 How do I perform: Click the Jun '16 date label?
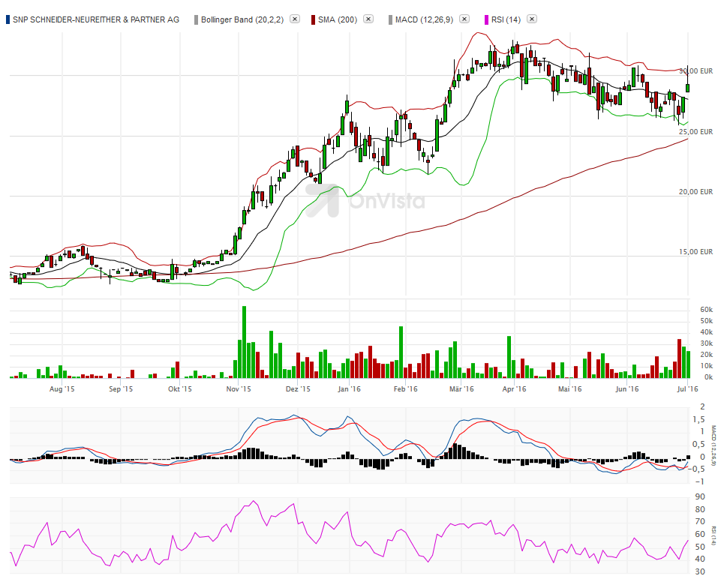coord(627,389)
